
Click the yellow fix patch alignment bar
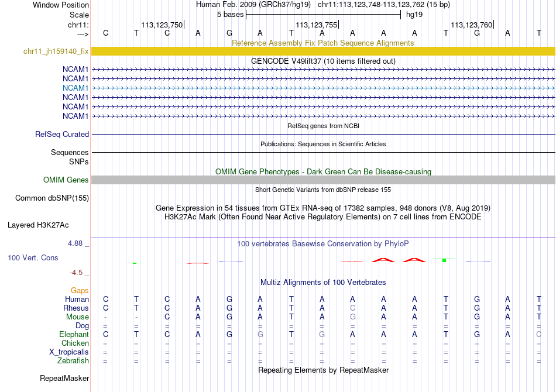pyautogui.click(x=323, y=51)
